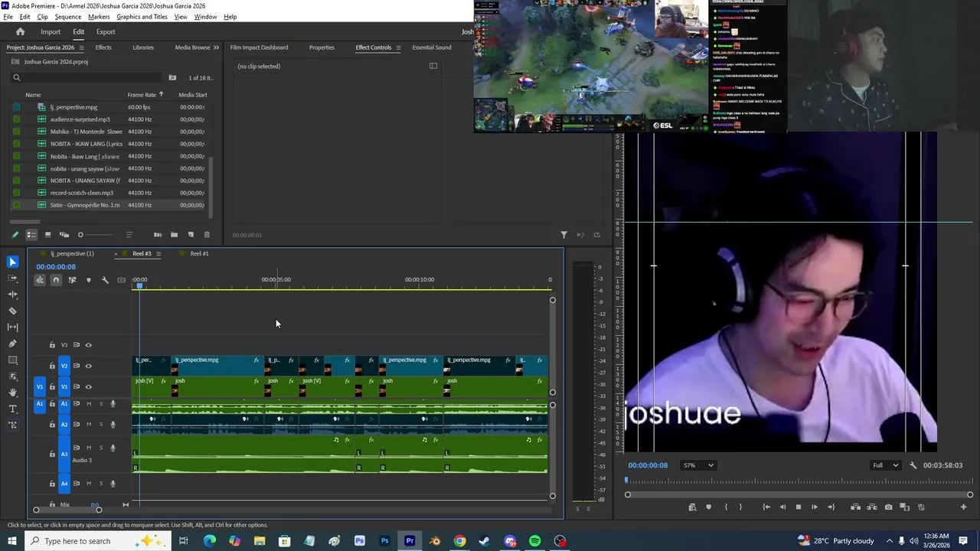980x551 pixels.
Task: Click the project panel trash delete icon
Action: click(207, 235)
